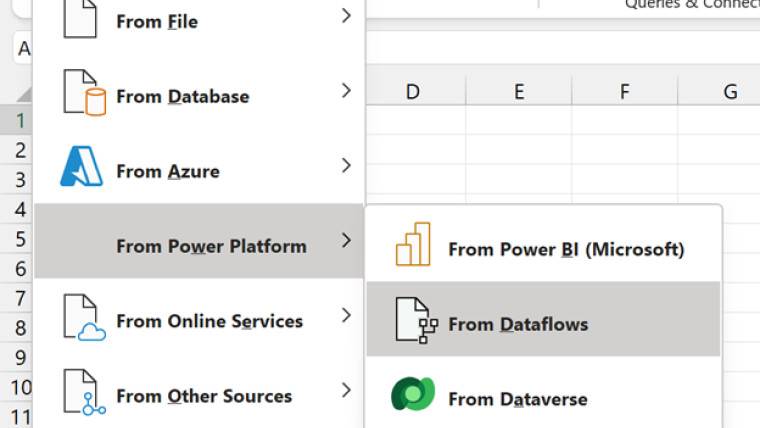Expand the From Azure submenu arrow
Image resolution: width=760 pixels, height=428 pixels.
pyautogui.click(x=345, y=166)
